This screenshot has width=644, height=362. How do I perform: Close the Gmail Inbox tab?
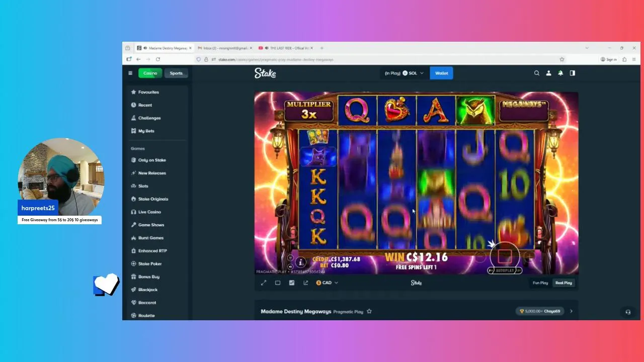pyautogui.click(x=251, y=48)
